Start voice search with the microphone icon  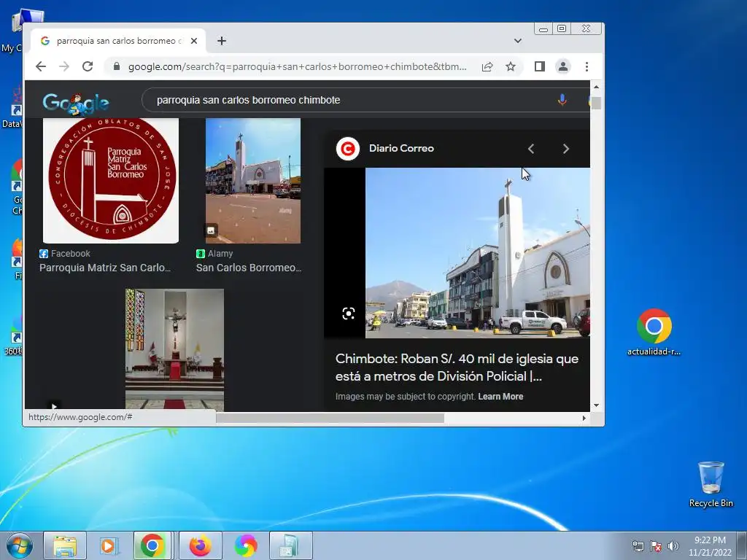562,100
